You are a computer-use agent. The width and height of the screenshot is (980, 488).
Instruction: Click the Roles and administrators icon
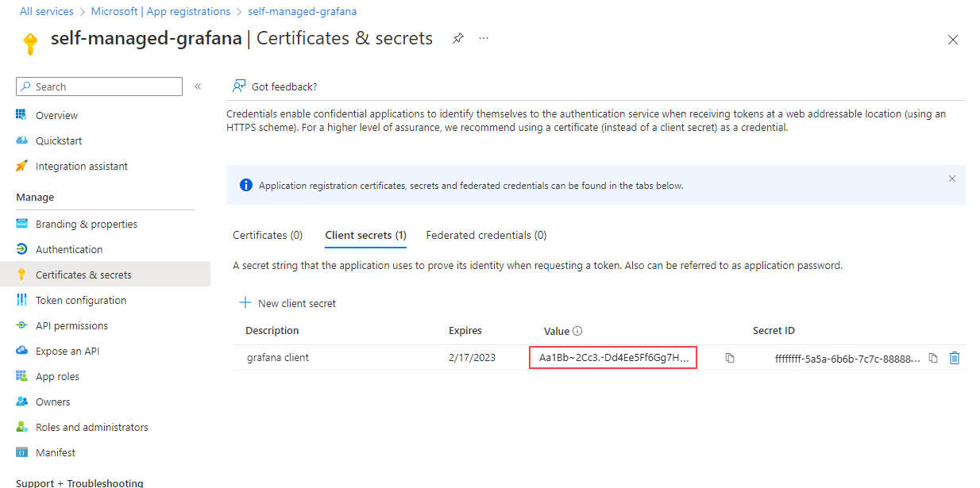pos(21,427)
